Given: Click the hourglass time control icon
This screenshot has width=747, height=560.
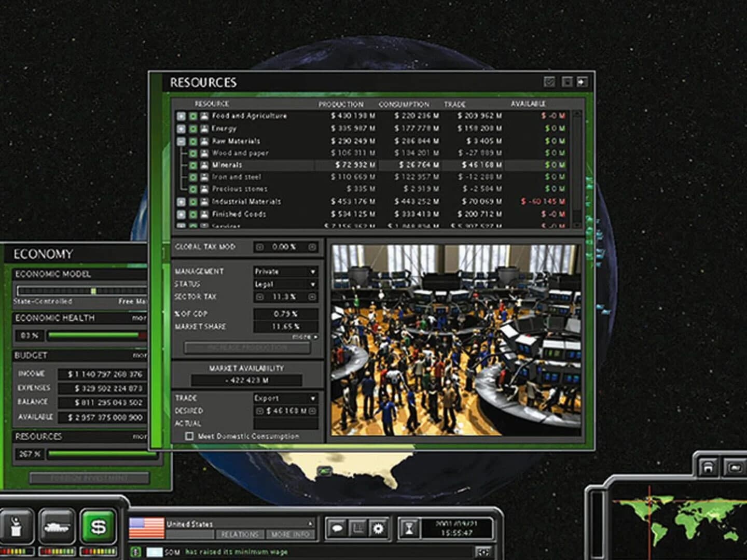Looking at the screenshot, I should point(410,528).
